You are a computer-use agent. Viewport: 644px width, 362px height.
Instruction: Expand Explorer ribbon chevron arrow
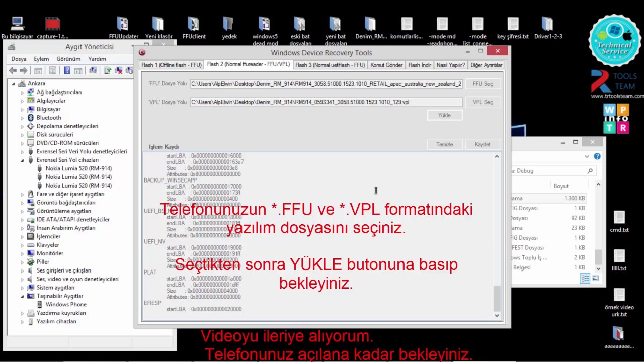[587, 156]
